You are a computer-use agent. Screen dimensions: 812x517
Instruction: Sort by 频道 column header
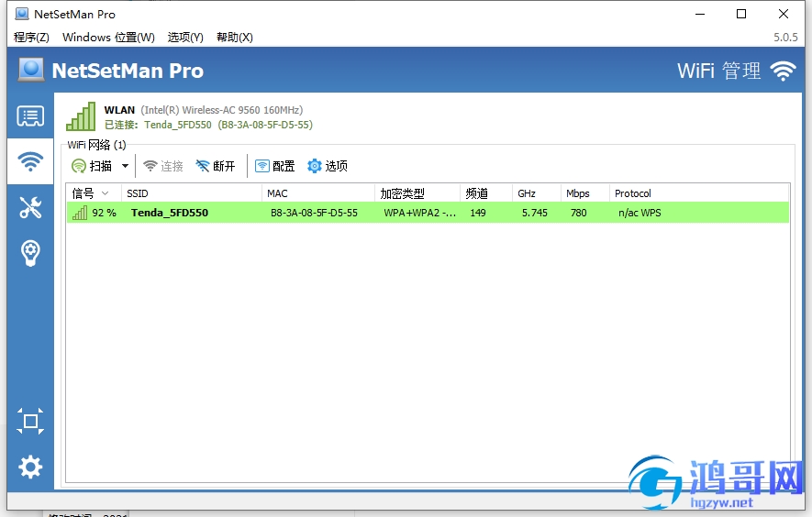pyautogui.click(x=486, y=193)
